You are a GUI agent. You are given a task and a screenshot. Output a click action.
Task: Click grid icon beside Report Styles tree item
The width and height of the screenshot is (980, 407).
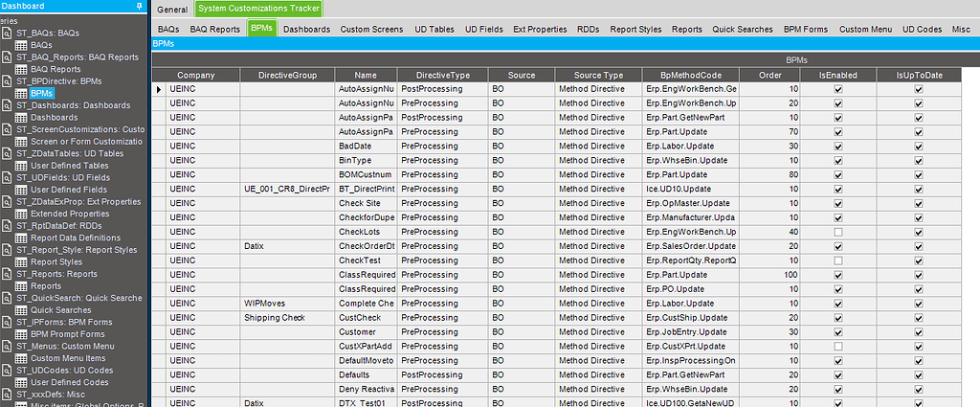[21, 262]
